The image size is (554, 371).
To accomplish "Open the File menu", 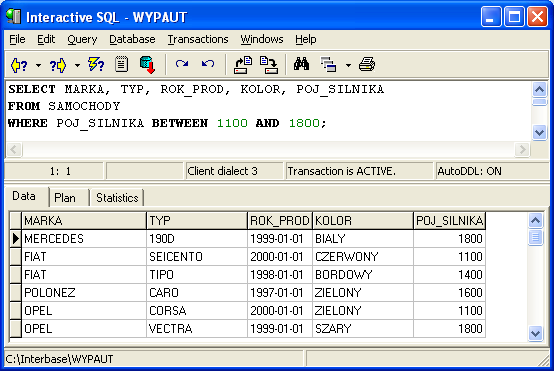I will coord(17,39).
